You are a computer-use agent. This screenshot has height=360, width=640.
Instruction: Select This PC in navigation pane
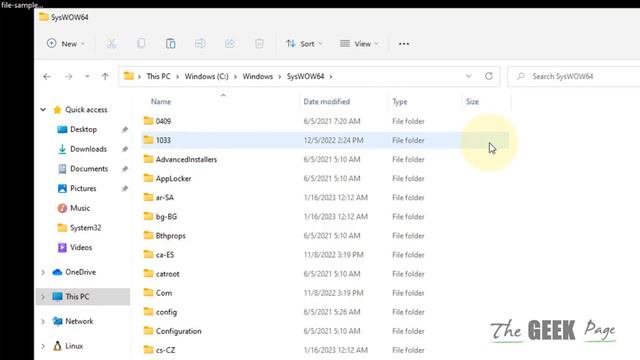(77, 297)
